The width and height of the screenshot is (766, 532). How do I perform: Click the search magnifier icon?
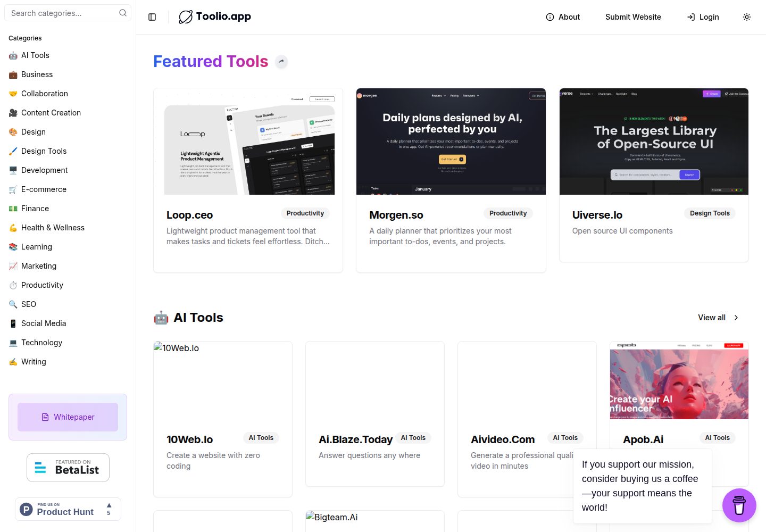[123, 13]
